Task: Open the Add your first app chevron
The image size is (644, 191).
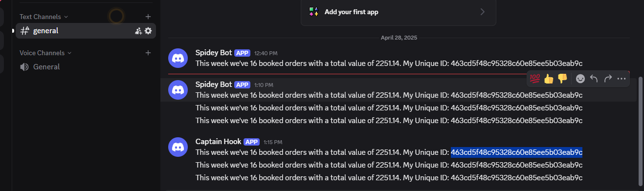Action: coord(483,12)
